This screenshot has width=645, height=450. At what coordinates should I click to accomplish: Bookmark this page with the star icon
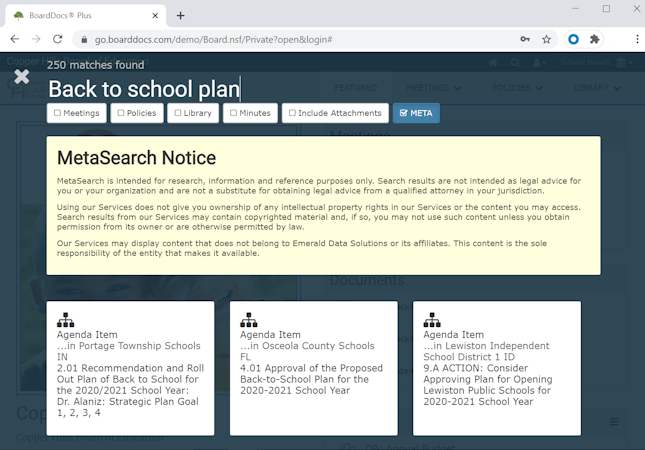[546, 39]
